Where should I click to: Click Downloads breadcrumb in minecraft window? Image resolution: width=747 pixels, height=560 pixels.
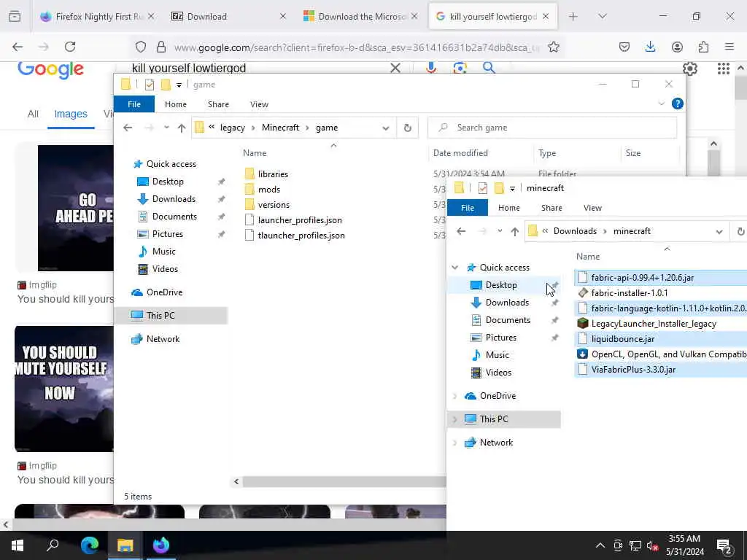click(575, 231)
